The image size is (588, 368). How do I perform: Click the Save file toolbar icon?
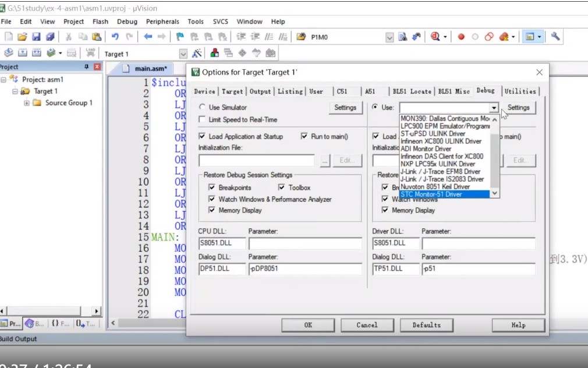[36, 37]
